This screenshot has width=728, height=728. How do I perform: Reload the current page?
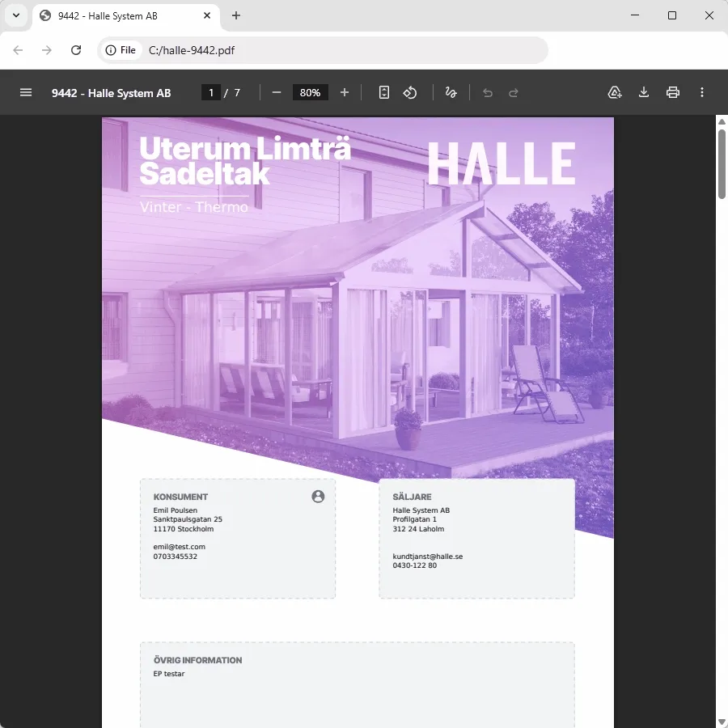coord(76,50)
